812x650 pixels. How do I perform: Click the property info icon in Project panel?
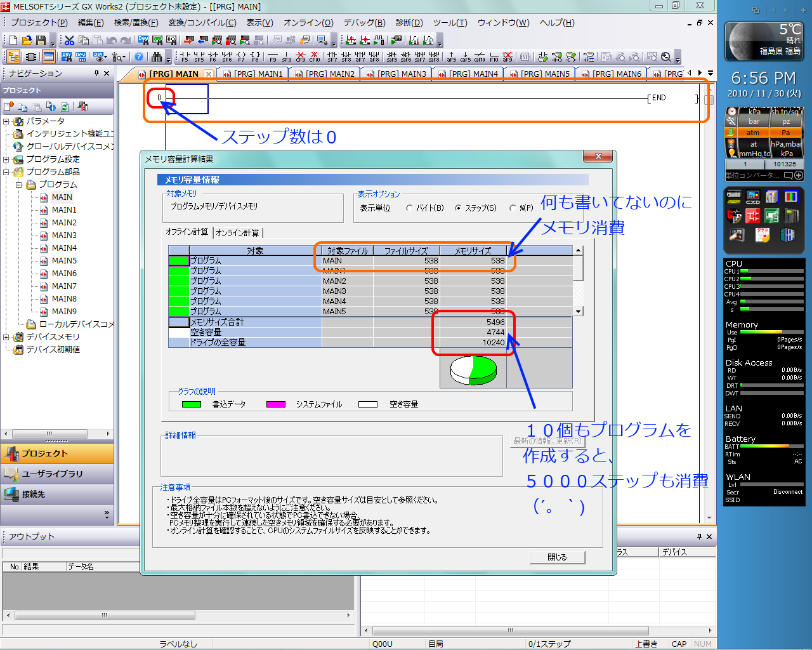[x=51, y=107]
